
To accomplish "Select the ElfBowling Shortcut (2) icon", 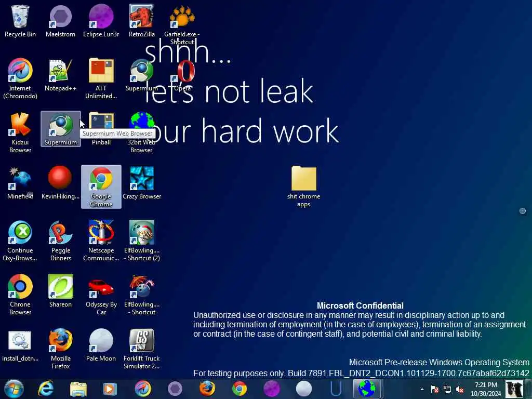I will (x=142, y=241).
